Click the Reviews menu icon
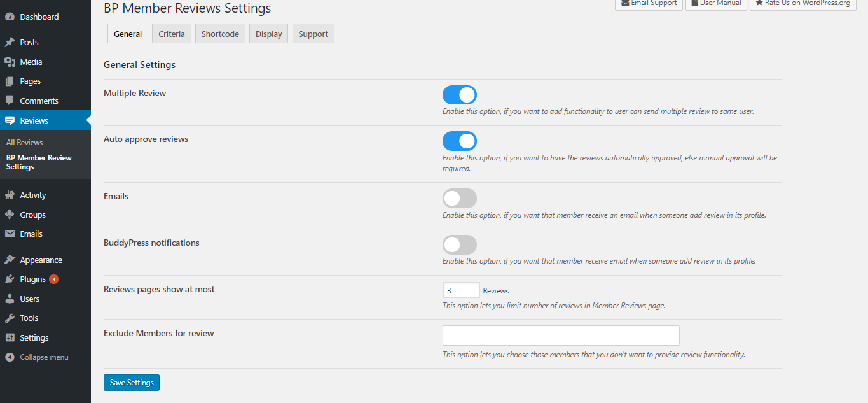Image resolution: width=868 pixels, height=403 pixels. (x=10, y=120)
